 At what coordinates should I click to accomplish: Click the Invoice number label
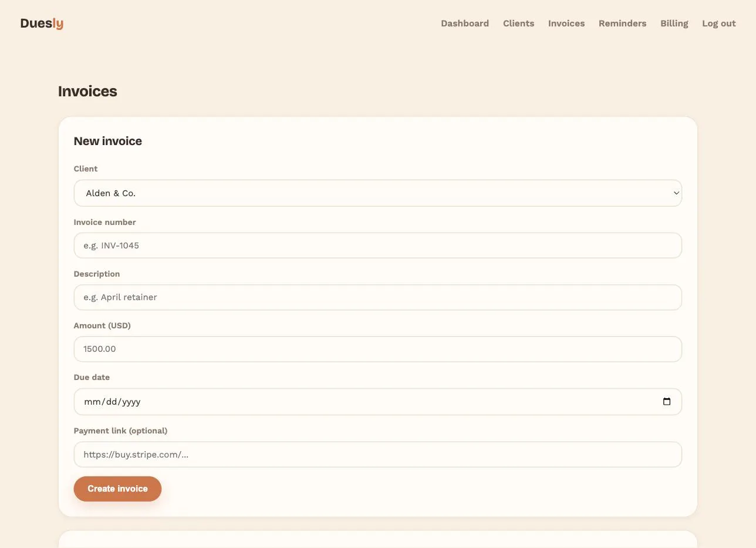tap(104, 222)
